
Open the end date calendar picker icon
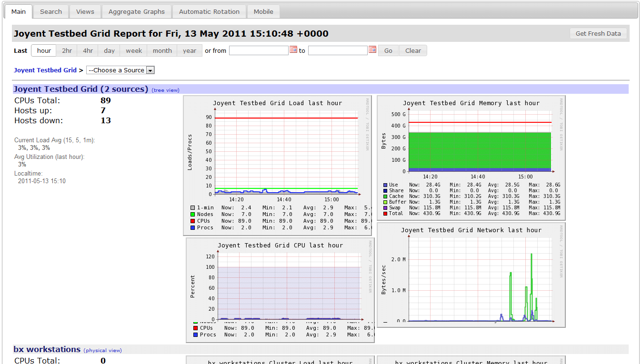coord(372,49)
